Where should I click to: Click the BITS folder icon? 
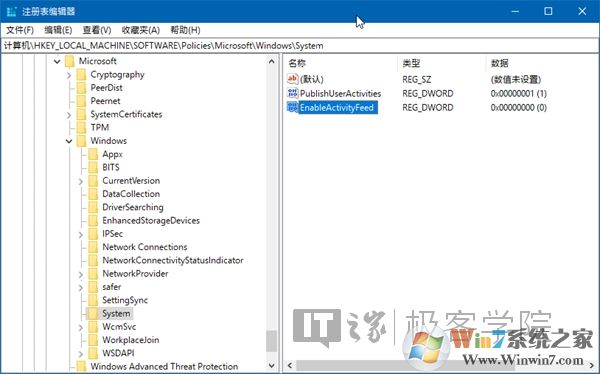[x=93, y=167]
